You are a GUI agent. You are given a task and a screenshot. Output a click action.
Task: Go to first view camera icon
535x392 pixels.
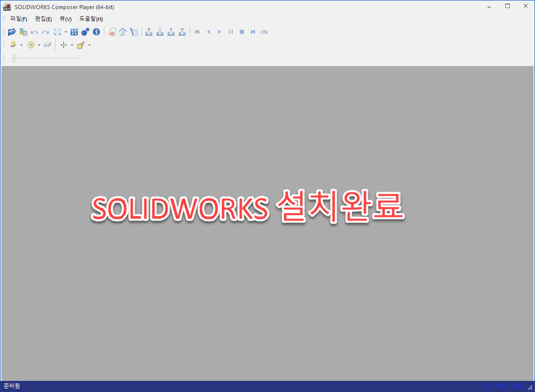pos(149,32)
